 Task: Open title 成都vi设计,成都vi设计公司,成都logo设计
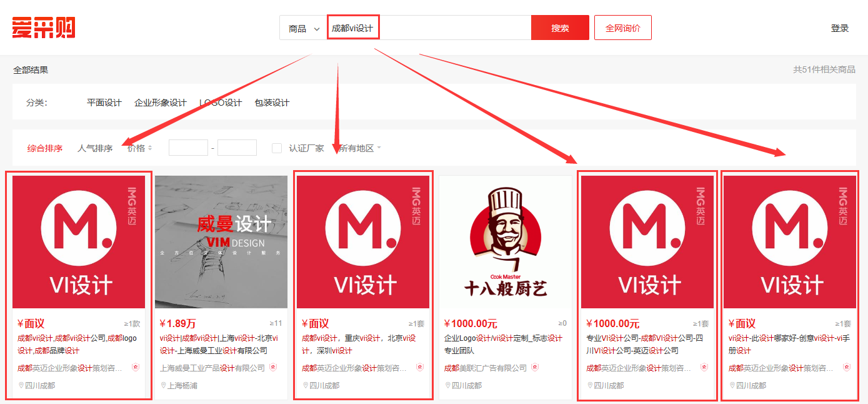pyautogui.click(x=77, y=345)
